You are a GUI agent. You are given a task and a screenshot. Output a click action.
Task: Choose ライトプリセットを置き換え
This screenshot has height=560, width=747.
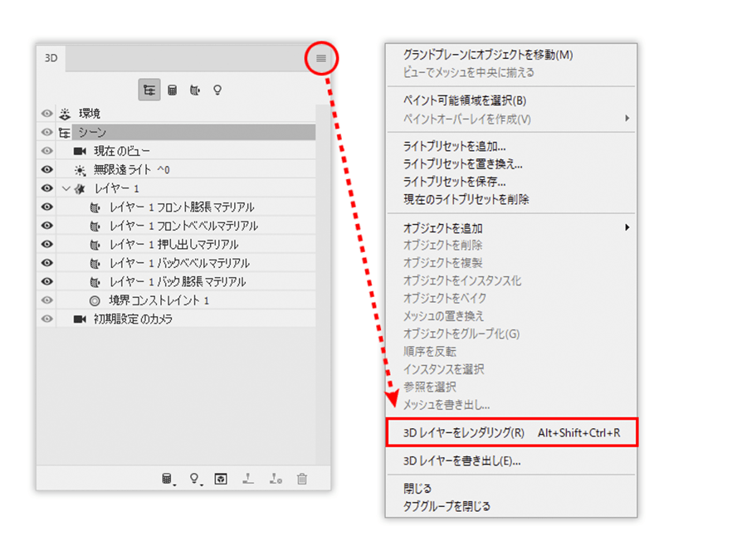(511, 163)
